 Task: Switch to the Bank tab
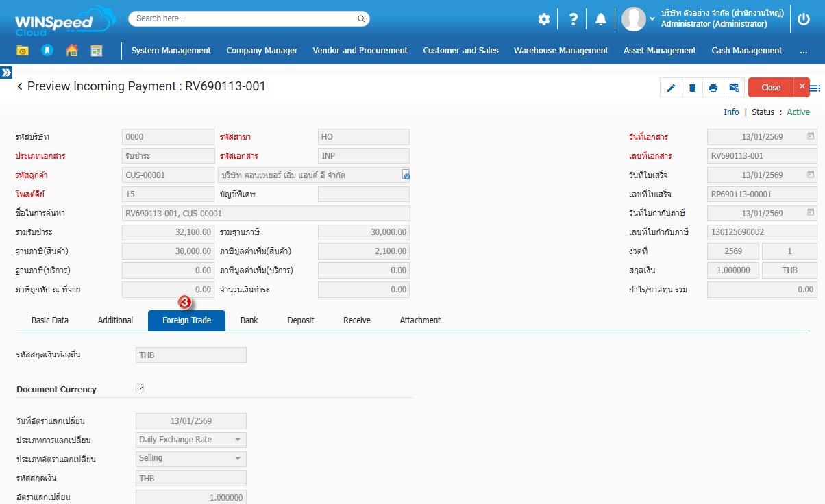pos(249,320)
